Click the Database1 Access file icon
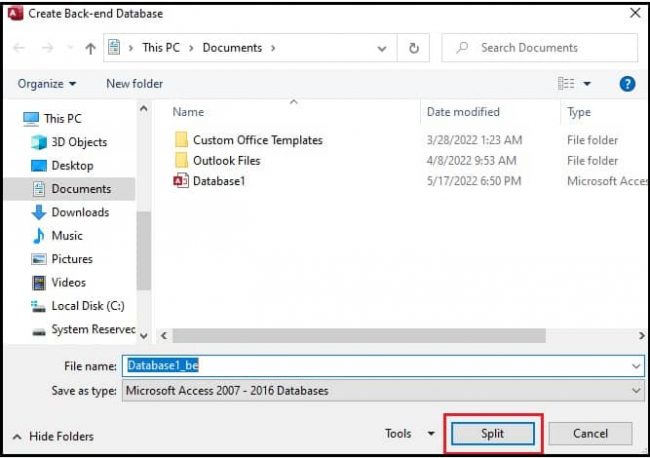The image size is (650, 458). point(181,181)
